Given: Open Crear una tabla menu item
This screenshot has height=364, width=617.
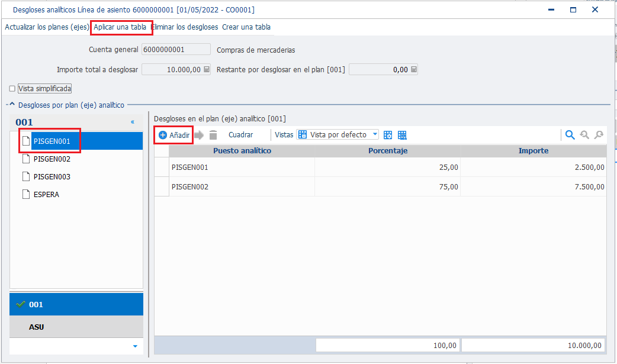Looking at the screenshot, I should [246, 27].
